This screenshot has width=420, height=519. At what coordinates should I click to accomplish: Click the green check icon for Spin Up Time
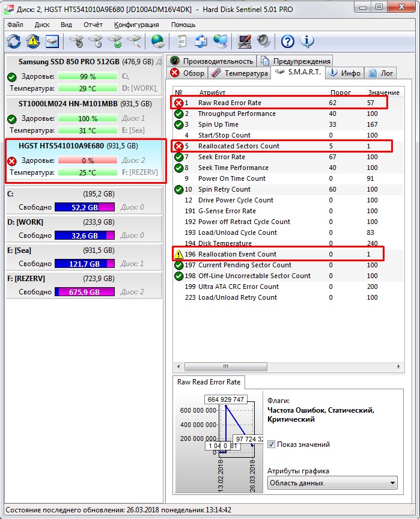tap(178, 125)
